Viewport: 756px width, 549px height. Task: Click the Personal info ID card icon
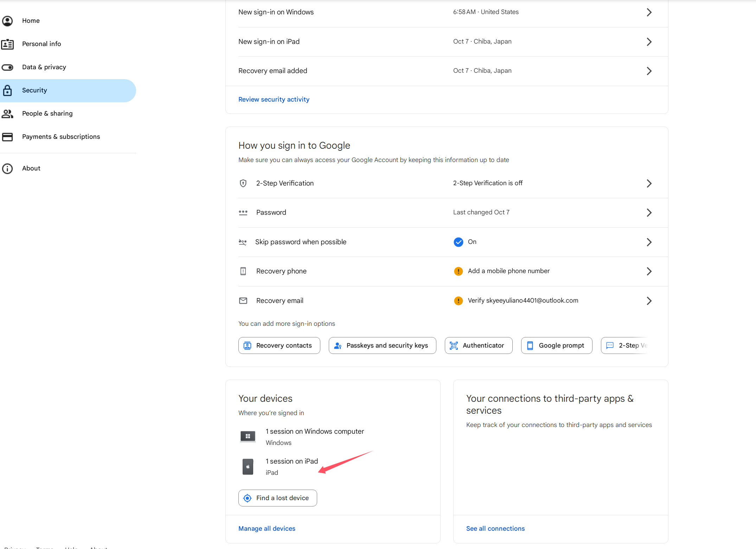point(7,44)
